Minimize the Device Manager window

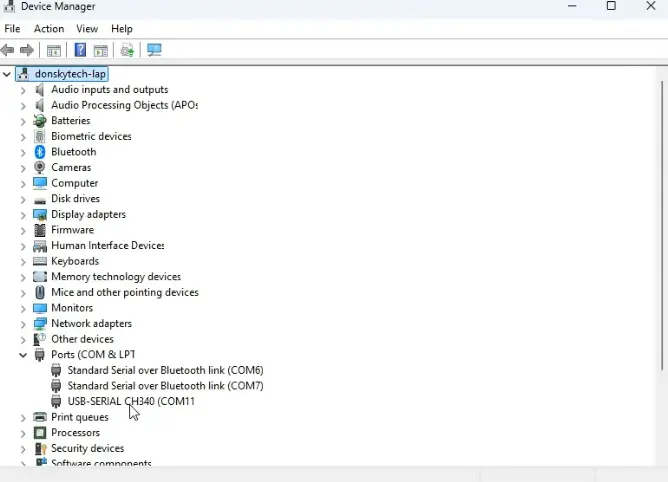[572, 6]
